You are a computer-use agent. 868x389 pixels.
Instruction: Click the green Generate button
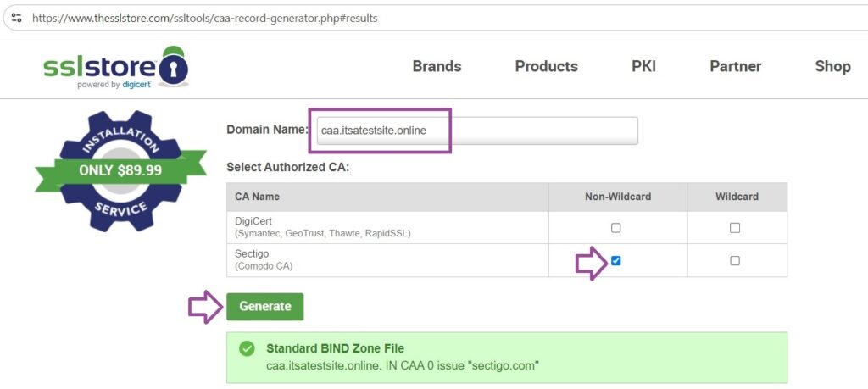click(x=265, y=307)
